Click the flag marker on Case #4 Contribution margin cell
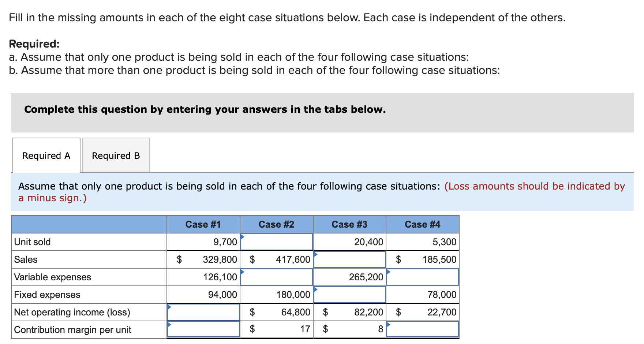Viewport: 644px width, 344px height. [x=388, y=324]
